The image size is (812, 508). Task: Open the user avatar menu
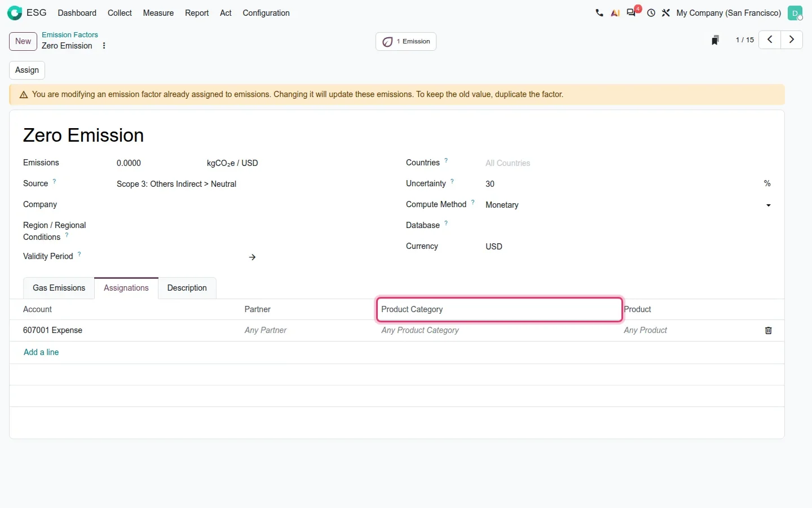click(x=795, y=12)
